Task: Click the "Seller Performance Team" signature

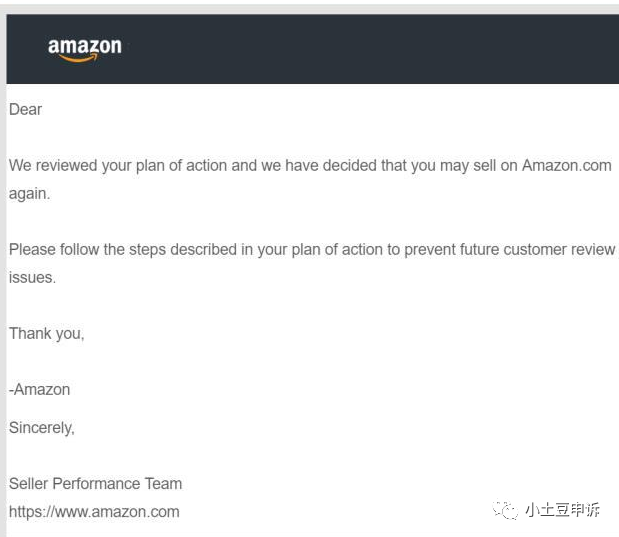Action: coord(95,483)
